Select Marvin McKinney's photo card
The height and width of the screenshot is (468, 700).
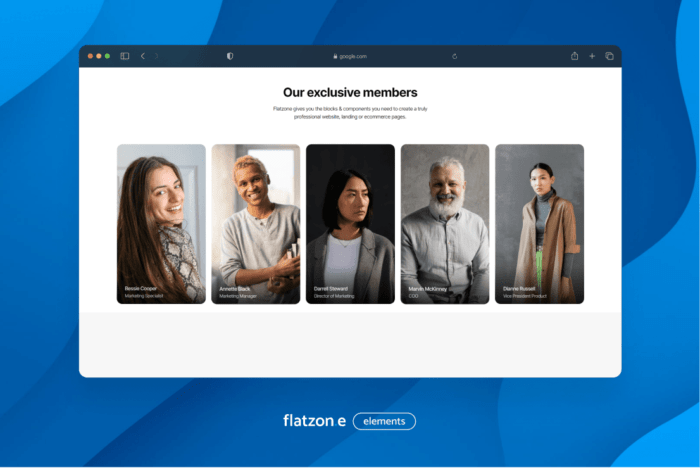445,223
